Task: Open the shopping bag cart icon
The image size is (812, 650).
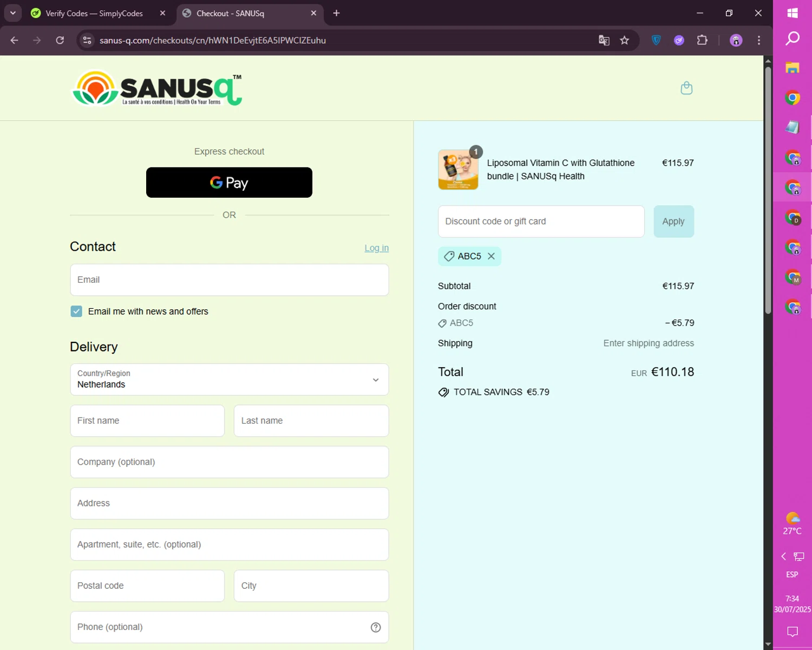Action: coord(686,88)
